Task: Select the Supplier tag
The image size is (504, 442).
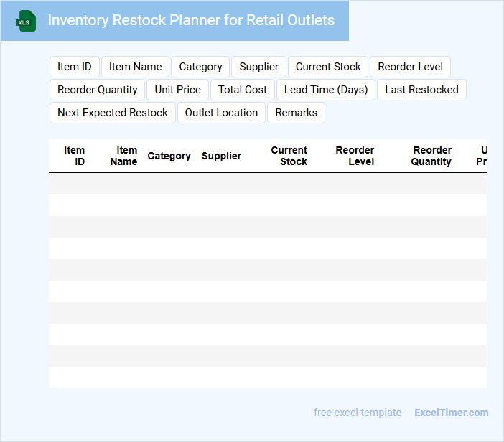Action: point(258,67)
